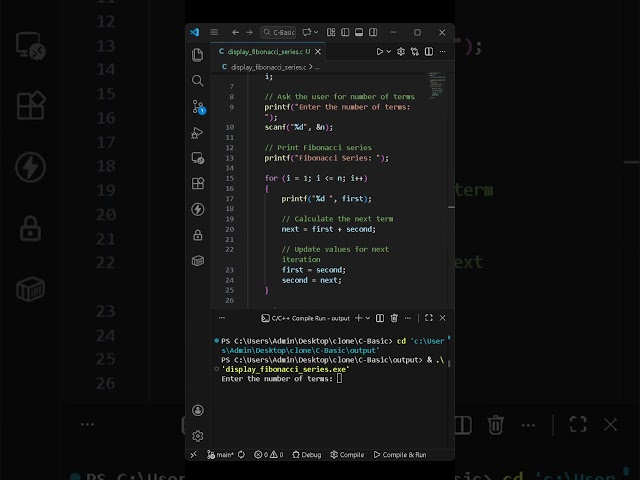The height and width of the screenshot is (480, 640).
Task: Click the main* branch in status bar
Action: pos(220,454)
